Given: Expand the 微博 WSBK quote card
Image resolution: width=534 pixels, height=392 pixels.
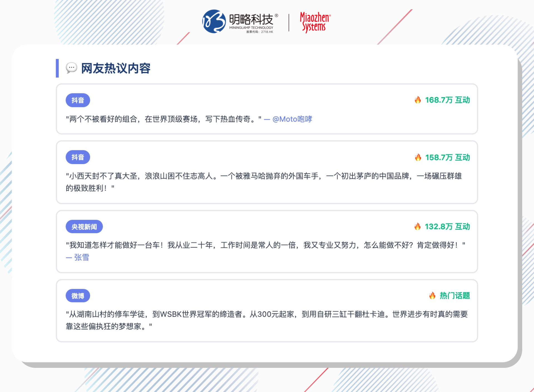Looking at the screenshot, I should 267,311.
